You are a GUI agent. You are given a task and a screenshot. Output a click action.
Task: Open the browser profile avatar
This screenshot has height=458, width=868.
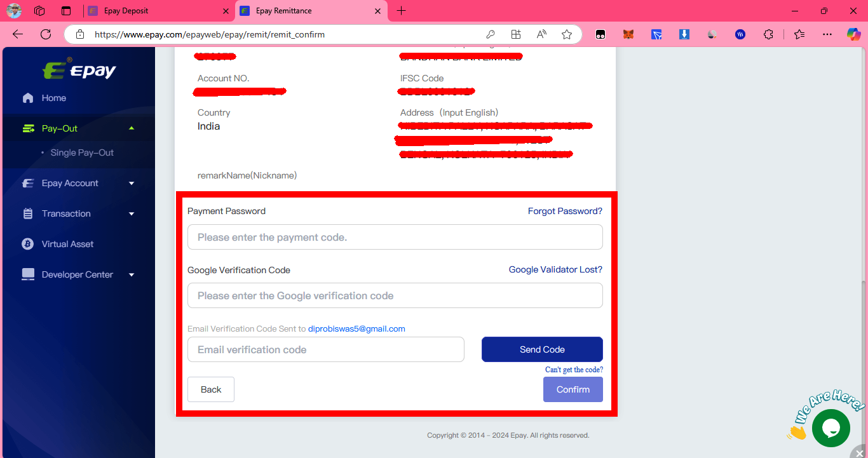pos(14,11)
